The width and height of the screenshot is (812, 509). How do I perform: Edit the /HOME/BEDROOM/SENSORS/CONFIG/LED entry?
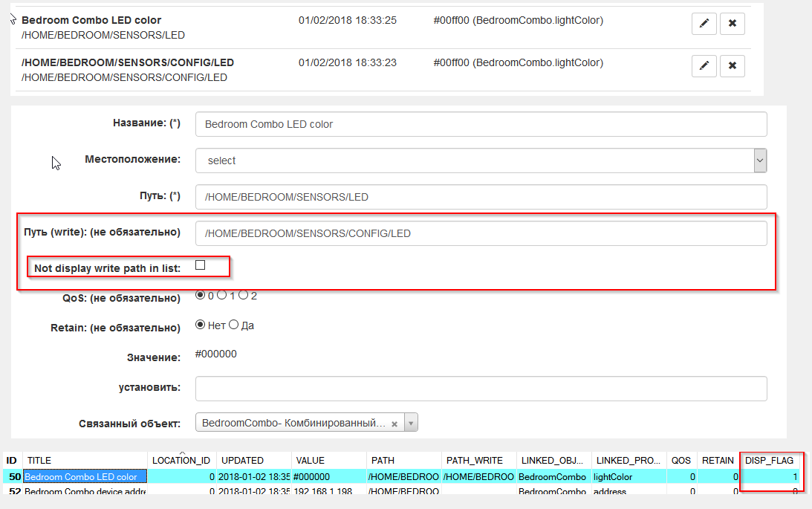[704, 66]
